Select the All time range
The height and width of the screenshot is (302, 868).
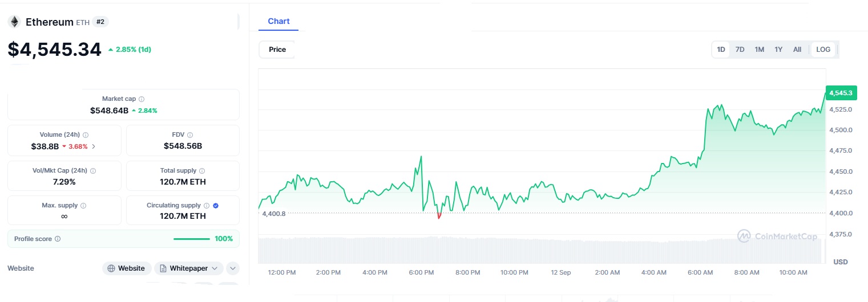(797, 50)
